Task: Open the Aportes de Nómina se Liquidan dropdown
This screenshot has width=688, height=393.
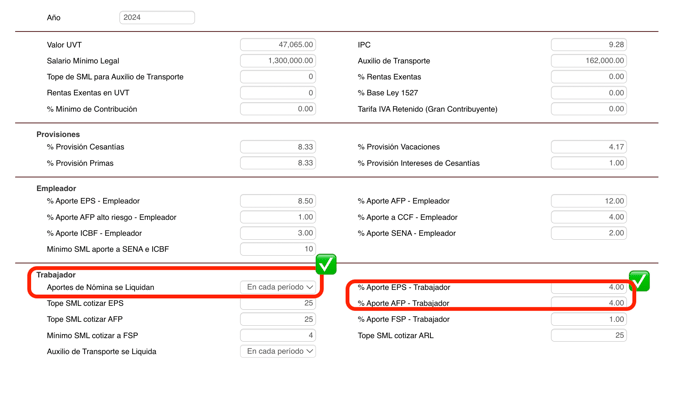Action: coord(278,287)
